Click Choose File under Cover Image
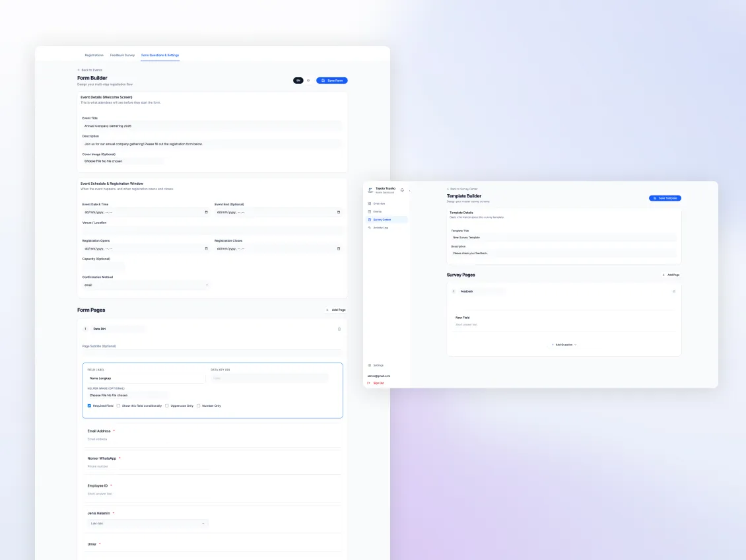 (93, 161)
